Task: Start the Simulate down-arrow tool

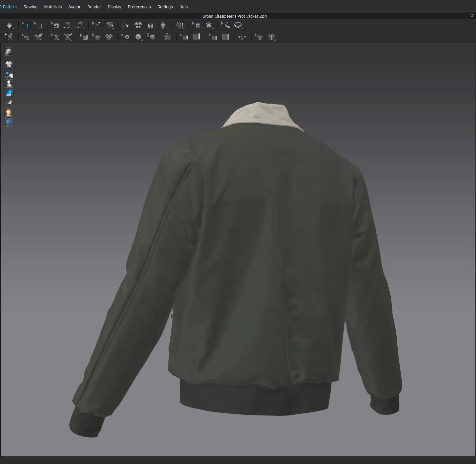Action: pyautogui.click(x=9, y=25)
